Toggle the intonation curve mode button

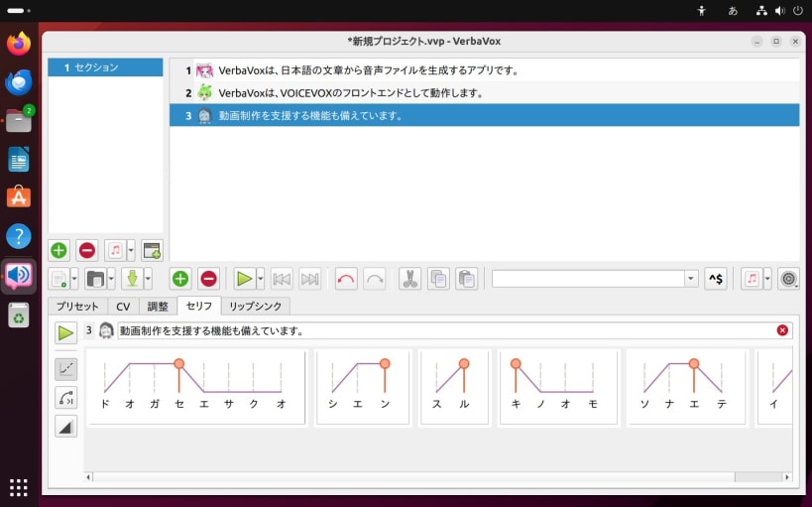[x=65, y=398]
